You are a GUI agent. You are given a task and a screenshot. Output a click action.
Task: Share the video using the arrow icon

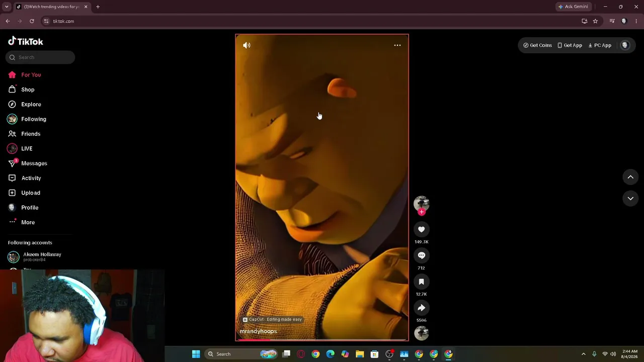point(422,308)
